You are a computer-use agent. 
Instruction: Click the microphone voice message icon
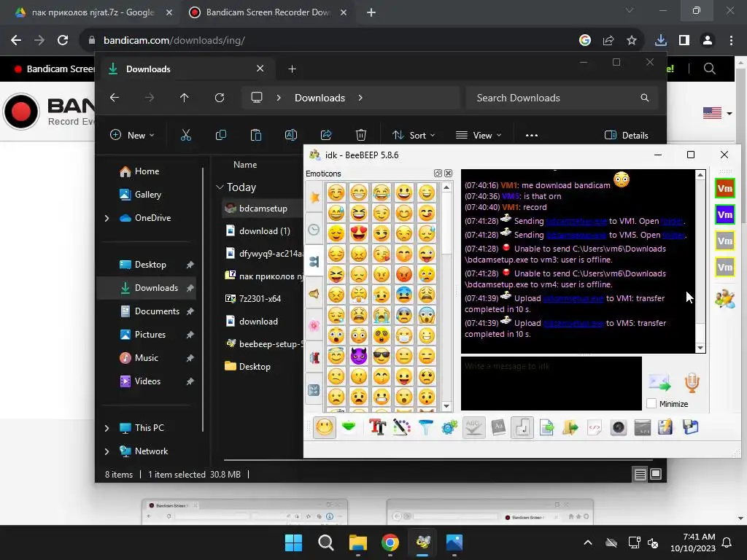pos(692,382)
